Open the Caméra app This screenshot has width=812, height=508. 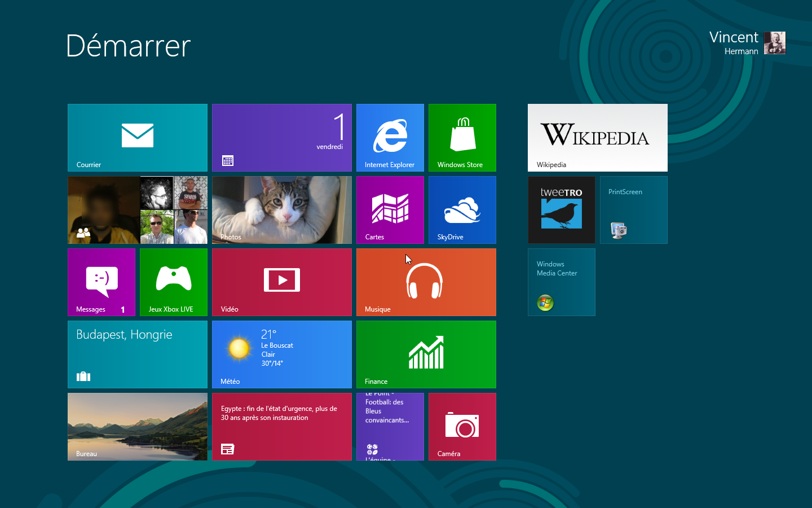[462, 426]
